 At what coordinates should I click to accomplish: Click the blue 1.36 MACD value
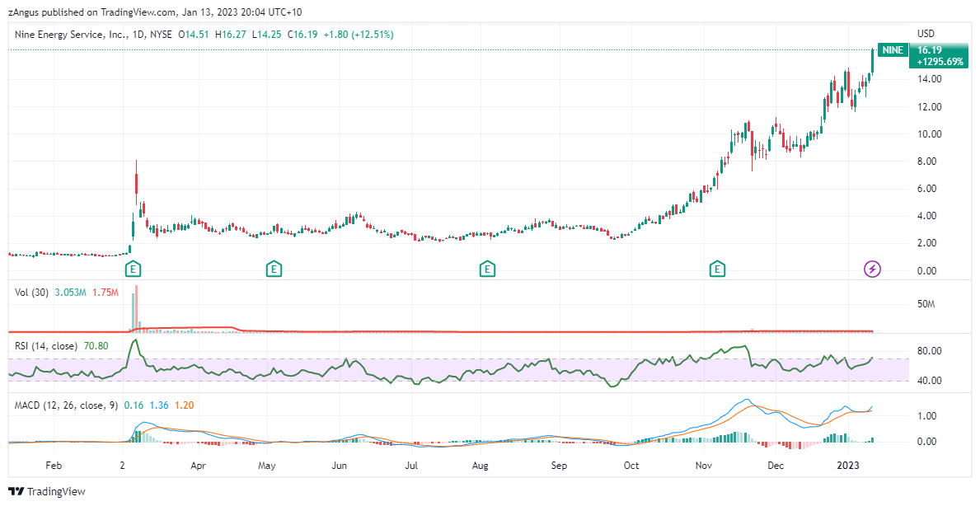coord(158,405)
